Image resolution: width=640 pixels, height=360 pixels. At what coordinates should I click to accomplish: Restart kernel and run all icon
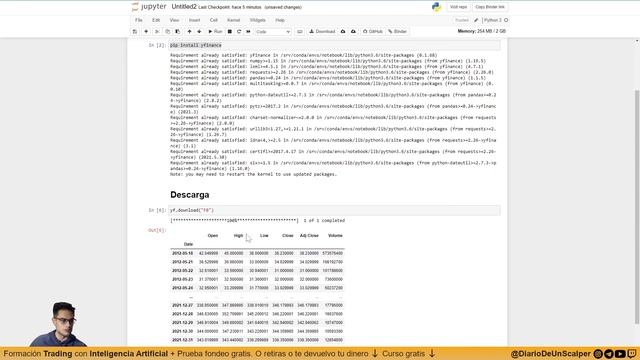[x=248, y=31]
